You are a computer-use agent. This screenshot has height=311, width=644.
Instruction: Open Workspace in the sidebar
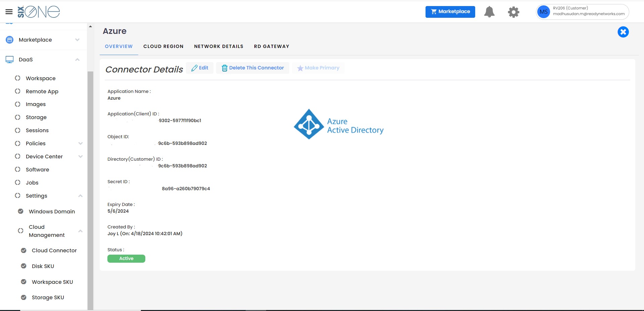[41, 78]
